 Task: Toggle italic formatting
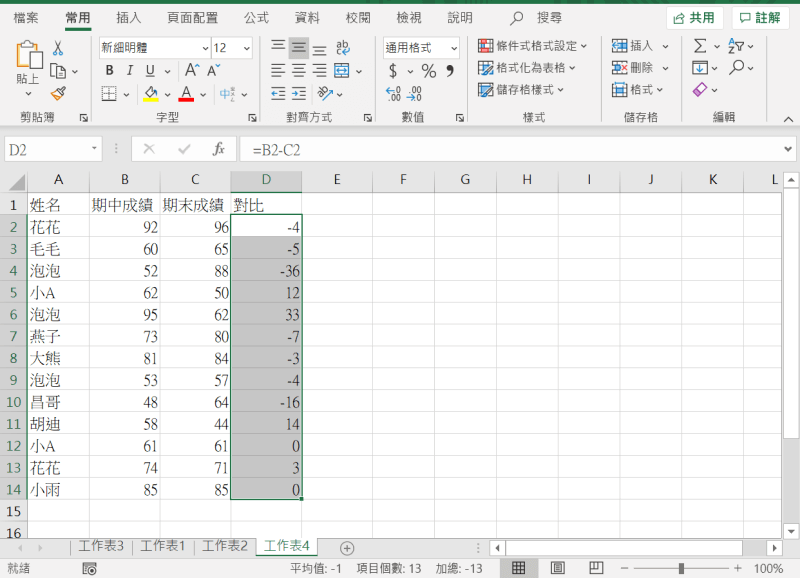(x=130, y=70)
